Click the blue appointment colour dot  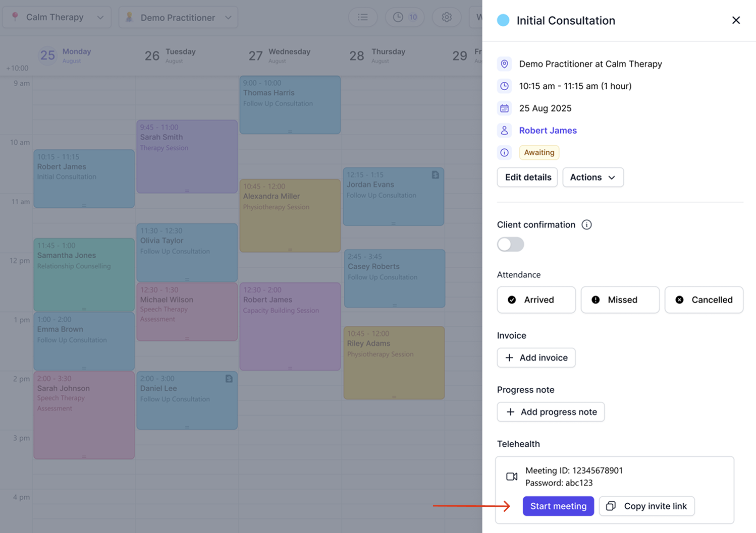503,21
